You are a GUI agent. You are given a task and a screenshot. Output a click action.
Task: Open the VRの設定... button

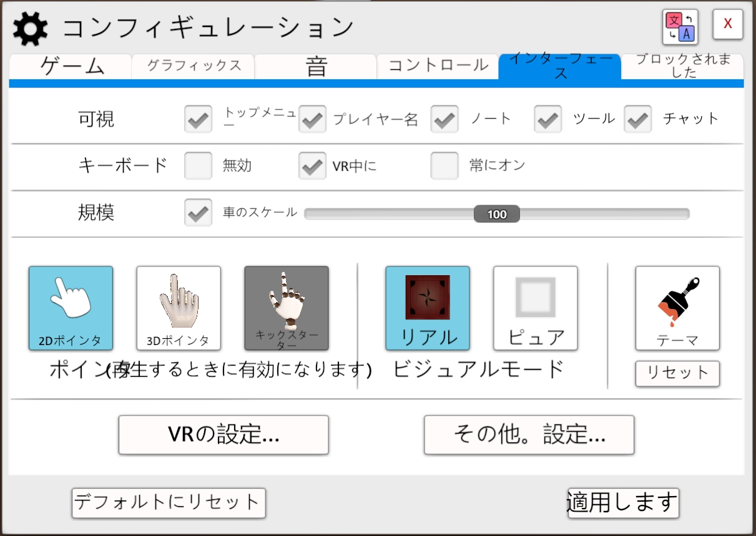(223, 435)
